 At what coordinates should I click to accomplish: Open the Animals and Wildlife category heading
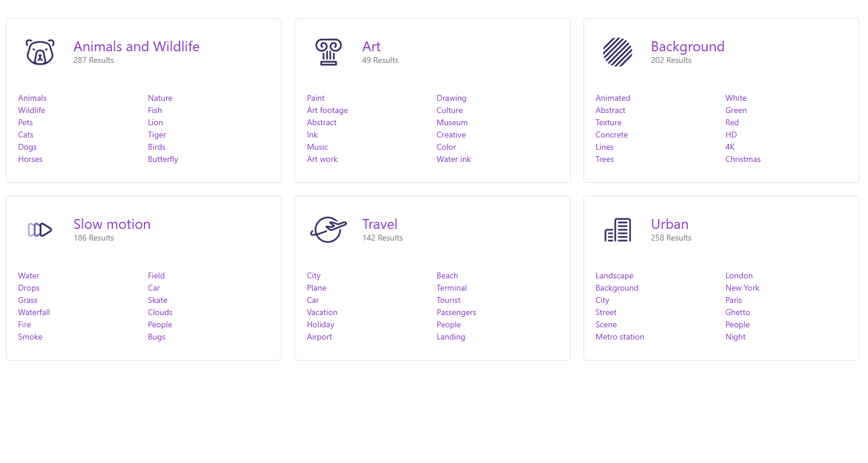(136, 47)
